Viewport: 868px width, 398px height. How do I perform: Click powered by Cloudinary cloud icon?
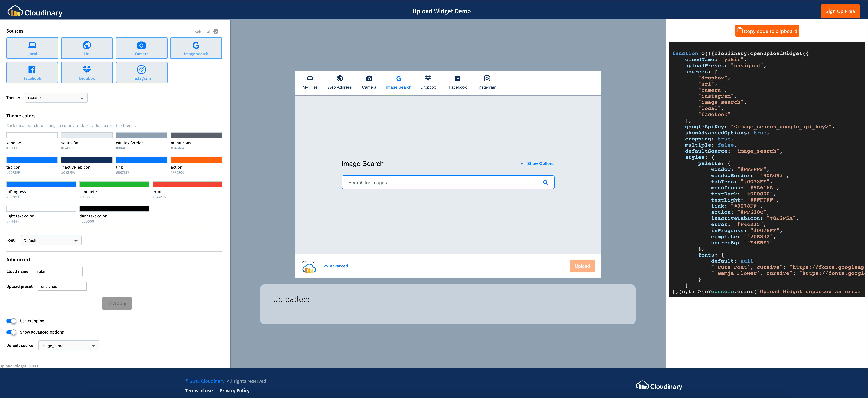click(309, 268)
